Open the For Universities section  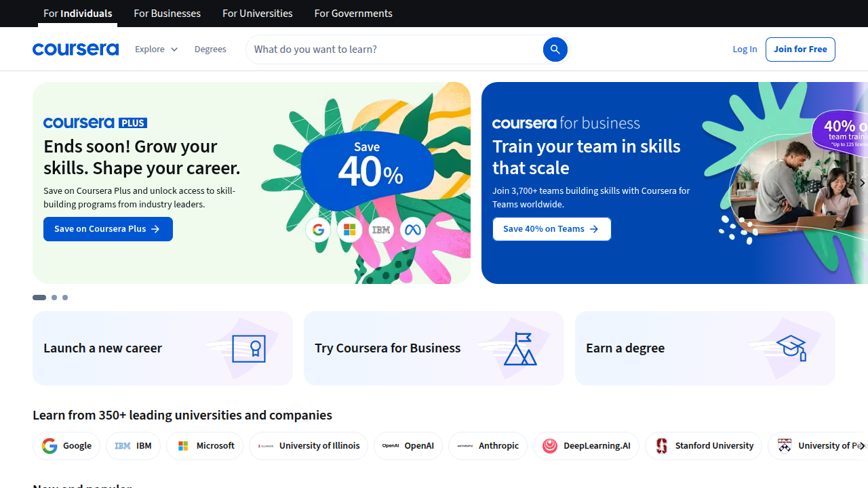point(257,13)
